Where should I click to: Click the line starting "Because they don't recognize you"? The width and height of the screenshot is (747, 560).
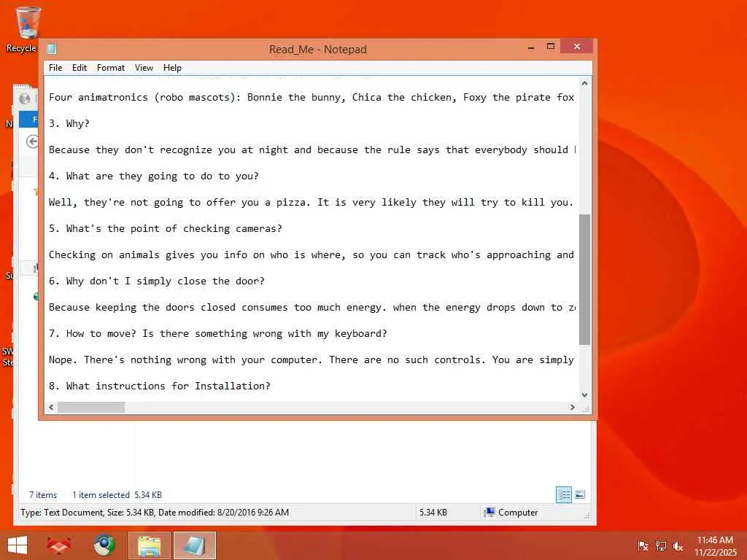[x=312, y=149]
